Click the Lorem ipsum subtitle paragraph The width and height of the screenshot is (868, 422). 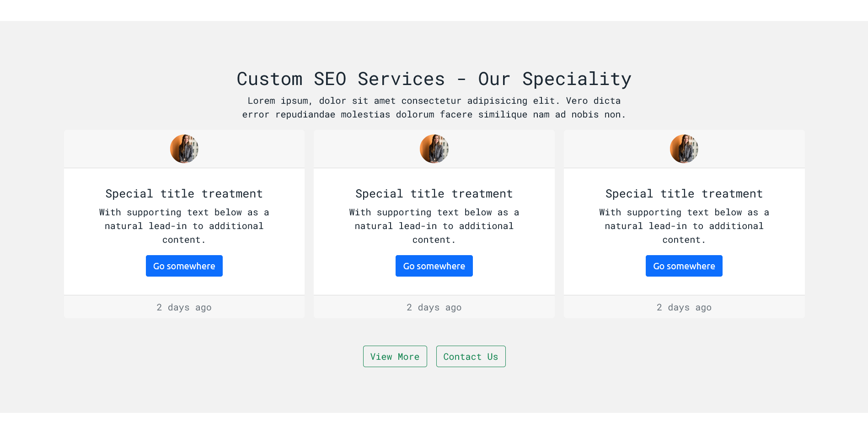coord(434,107)
